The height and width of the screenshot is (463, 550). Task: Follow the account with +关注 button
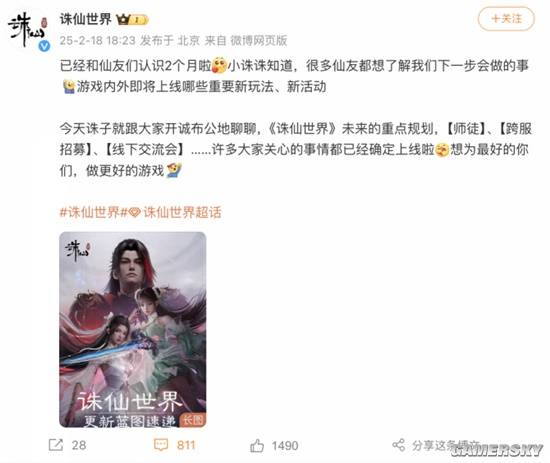click(x=506, y=19)
